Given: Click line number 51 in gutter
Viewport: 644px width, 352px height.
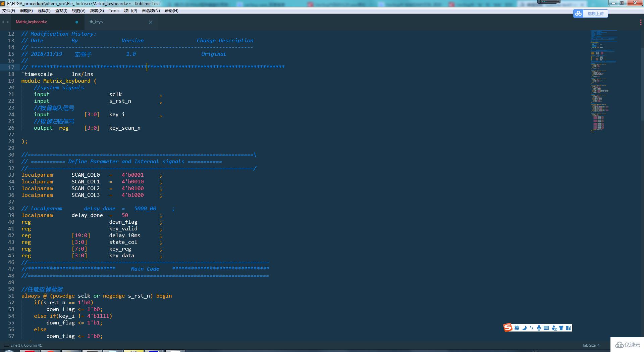Looking at the screenshot, I should [x=11, y=296].
